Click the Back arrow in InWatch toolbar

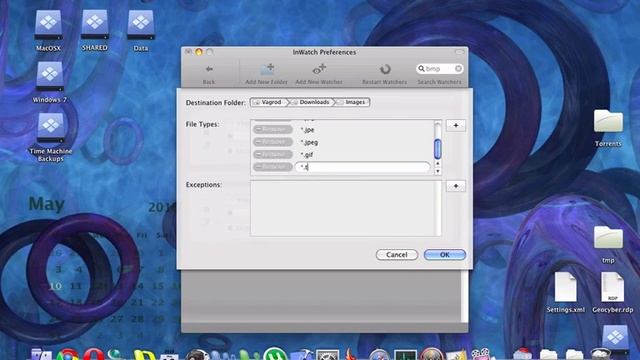(209, 69)
